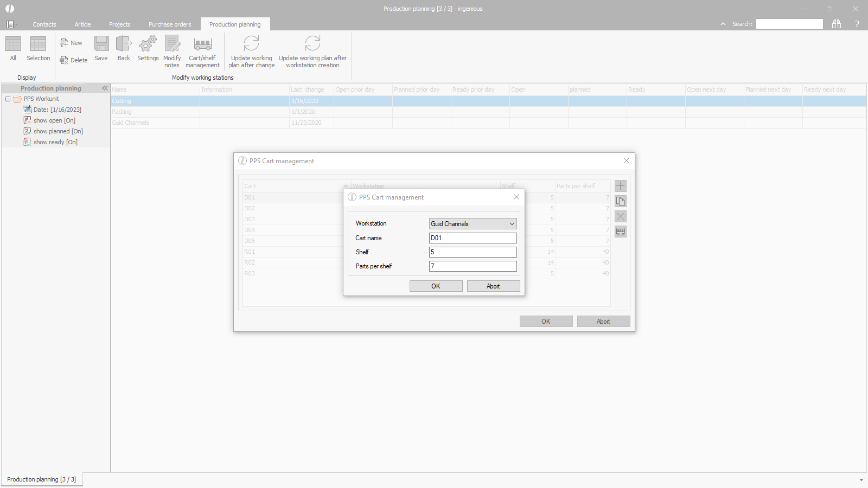The image size is (868, 488).
Task: Collapse the PPS Workunit tree node
Action: (x=8, y=99)
